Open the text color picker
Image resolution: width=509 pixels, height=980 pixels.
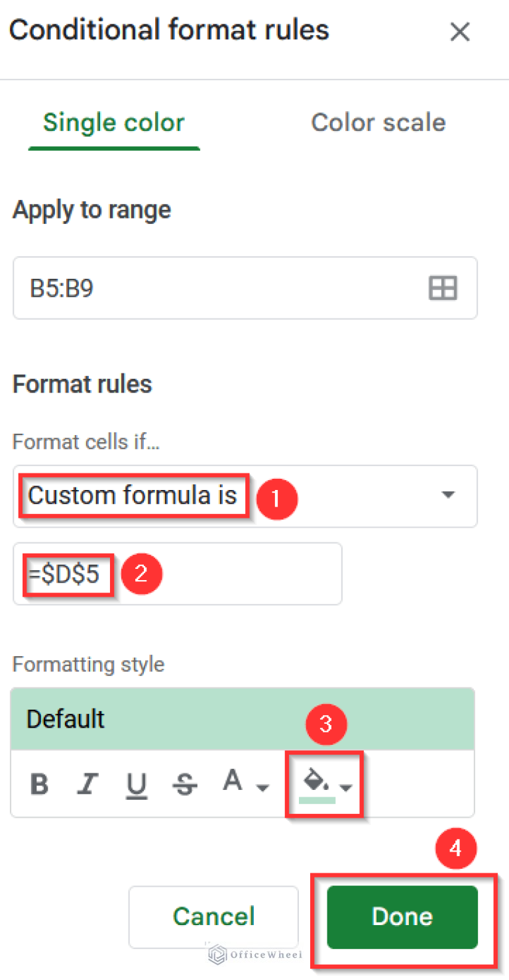(x=232, y=781)
